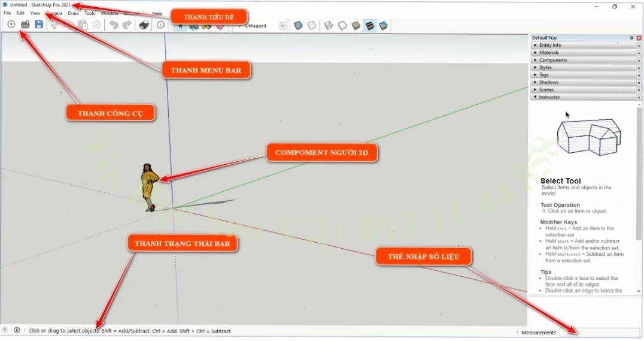The height and width of the screenshot is (341, 644).
Task: Click the Open file toolbar icon
Action: click(x=26, y=24)
